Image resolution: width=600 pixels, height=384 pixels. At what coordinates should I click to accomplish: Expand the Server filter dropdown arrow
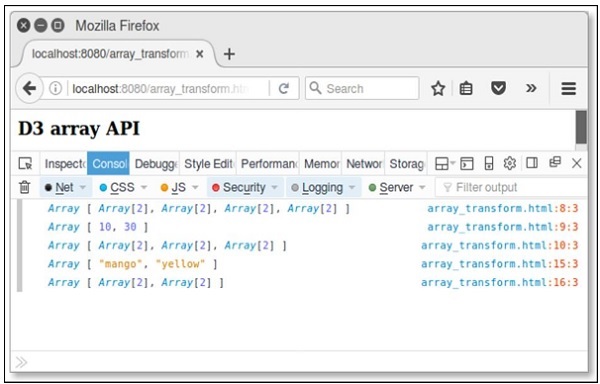point(422,187)
